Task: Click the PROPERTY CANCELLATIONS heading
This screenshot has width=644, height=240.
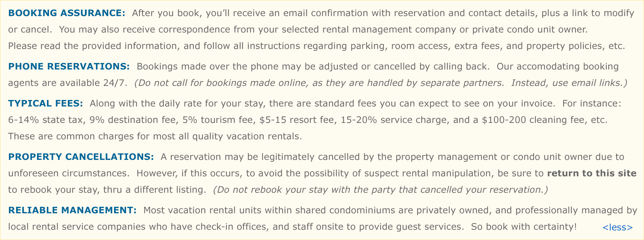Action: [81, 157]
